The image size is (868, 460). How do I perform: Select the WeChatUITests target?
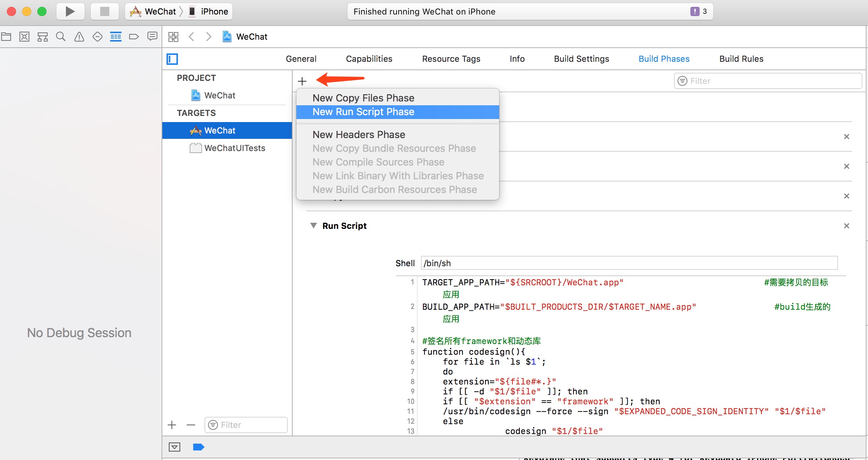[227, 148]
